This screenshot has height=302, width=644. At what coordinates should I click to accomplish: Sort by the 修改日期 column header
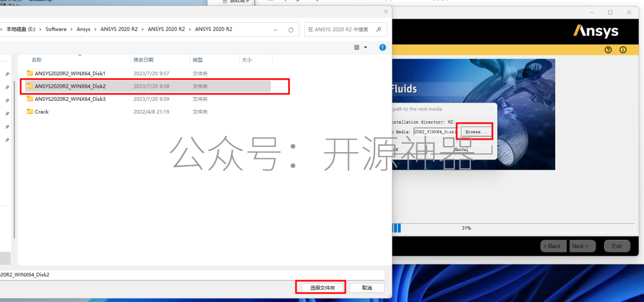point(143,60)
